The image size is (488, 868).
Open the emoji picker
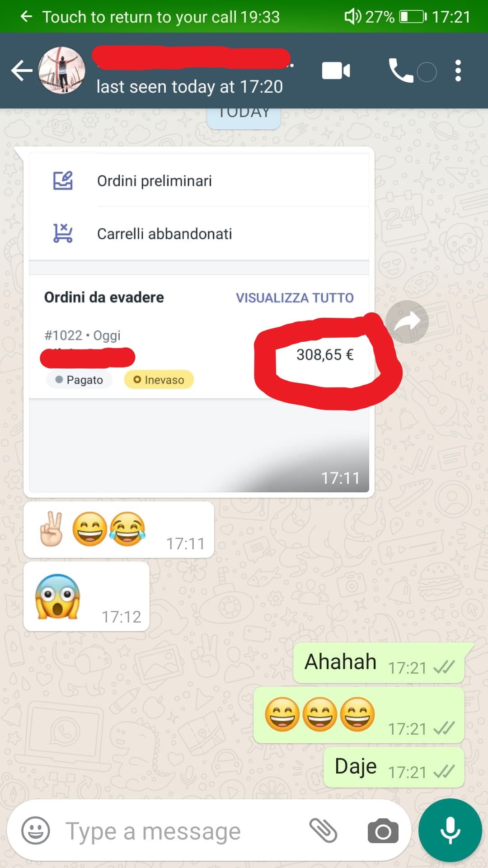click(x=36, y=830)
